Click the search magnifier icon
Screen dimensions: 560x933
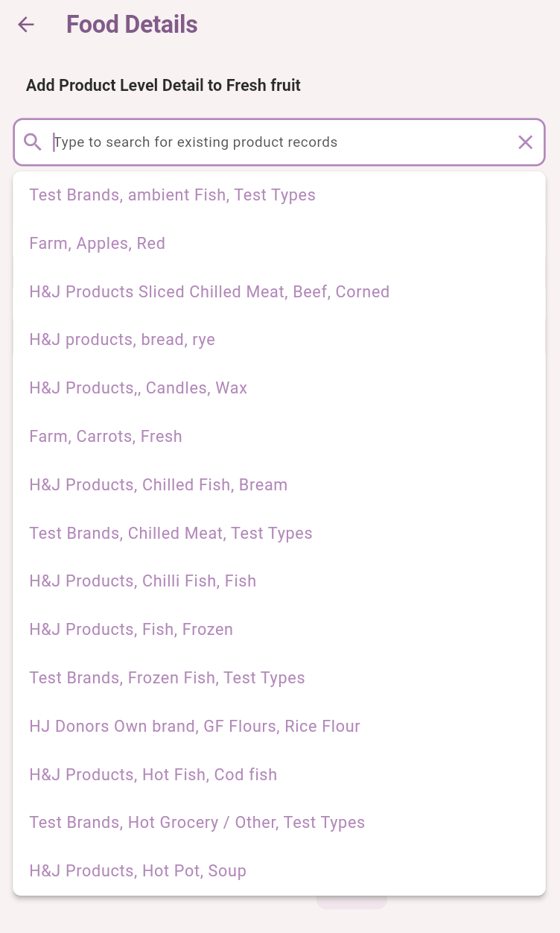pyautogui.click(x=33, y=142)
